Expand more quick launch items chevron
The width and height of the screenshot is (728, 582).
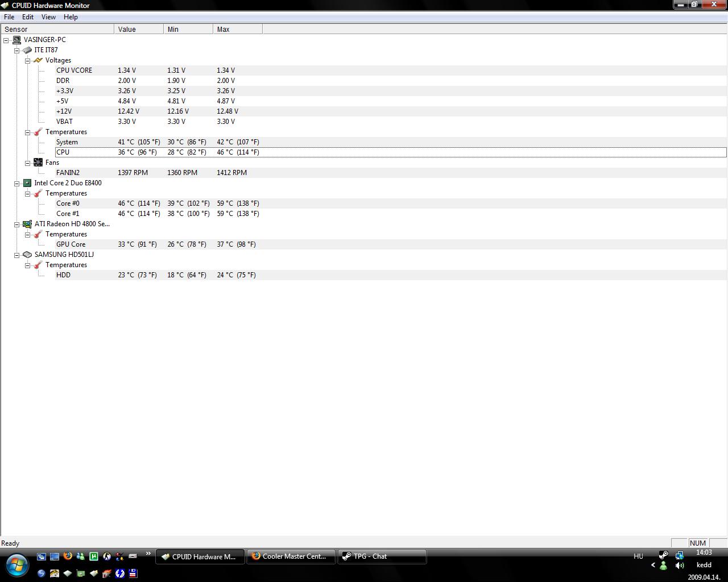[x=148, y=554]
